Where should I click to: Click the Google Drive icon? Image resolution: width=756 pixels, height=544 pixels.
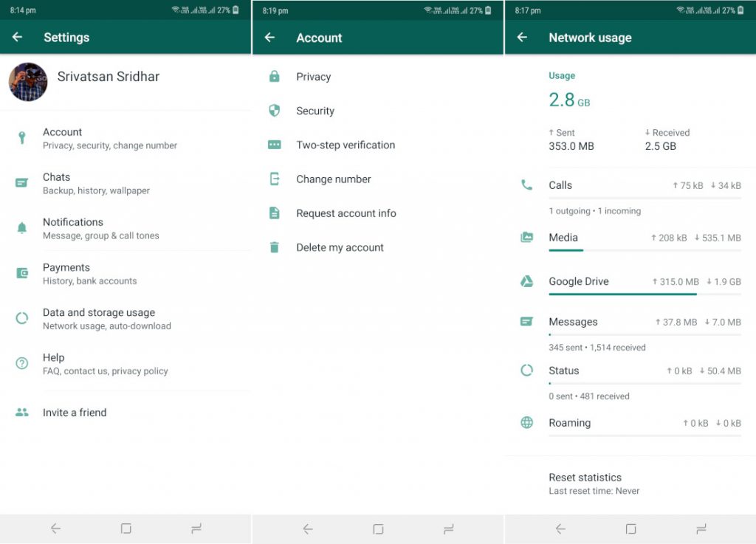pos(526,281)
